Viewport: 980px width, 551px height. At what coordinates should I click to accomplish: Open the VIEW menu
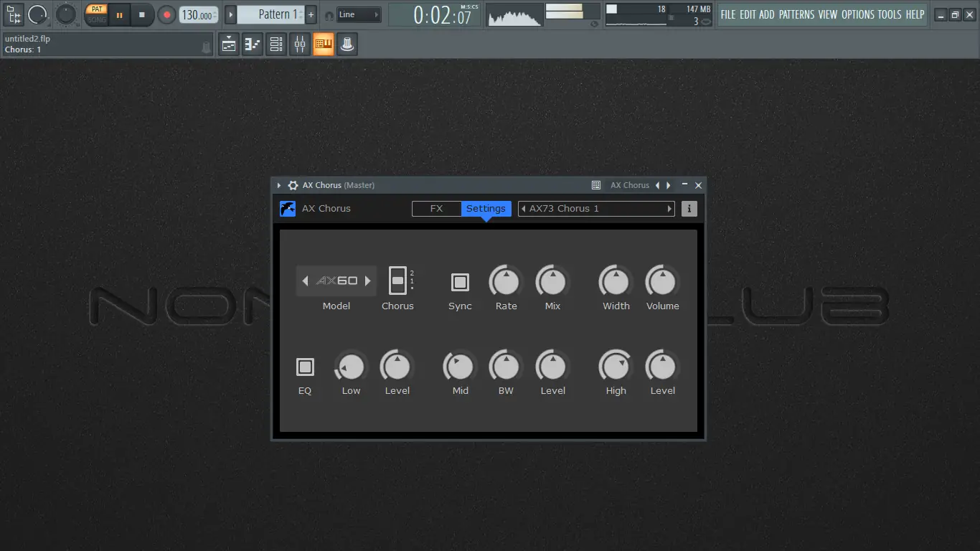point(828,14)
